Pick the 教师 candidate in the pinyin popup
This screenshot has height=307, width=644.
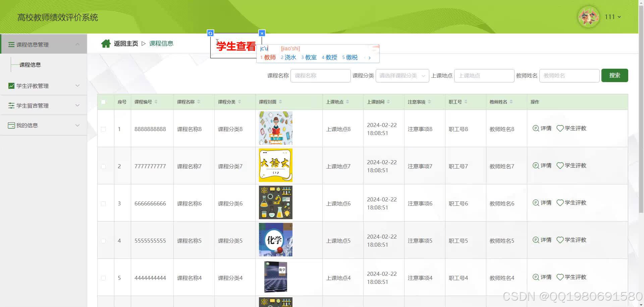270,57
